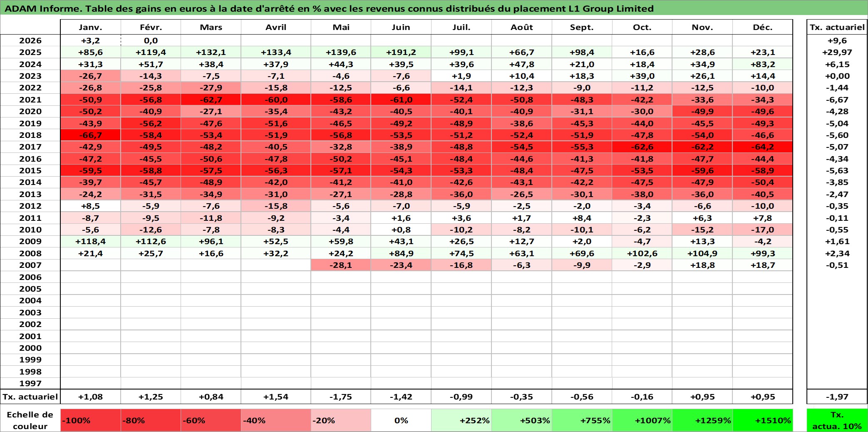Click the -66,7 cell in January 2018

point(90,135)
